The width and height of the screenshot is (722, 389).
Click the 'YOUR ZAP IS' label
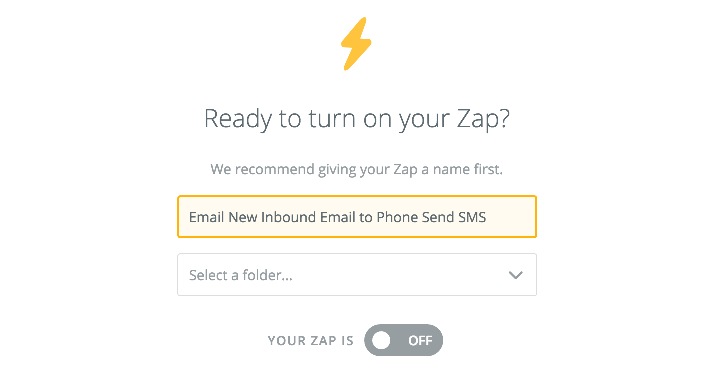pos(311,340)
